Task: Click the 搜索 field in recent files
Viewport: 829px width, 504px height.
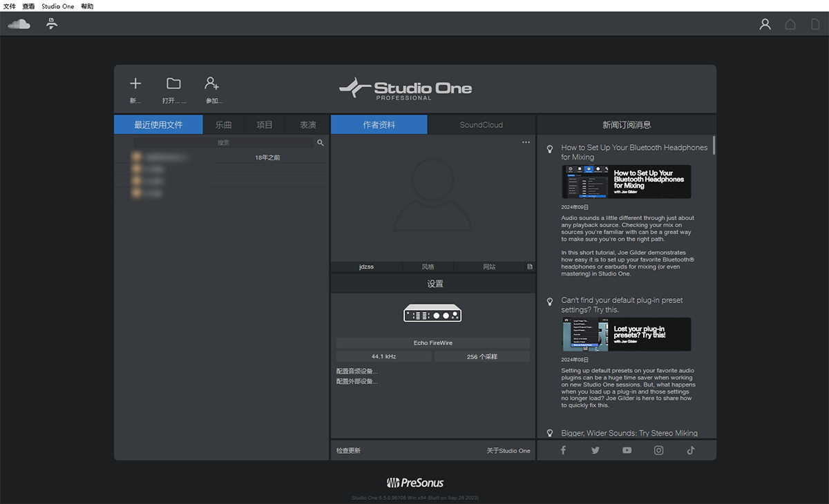Action: tap(223, 143)
